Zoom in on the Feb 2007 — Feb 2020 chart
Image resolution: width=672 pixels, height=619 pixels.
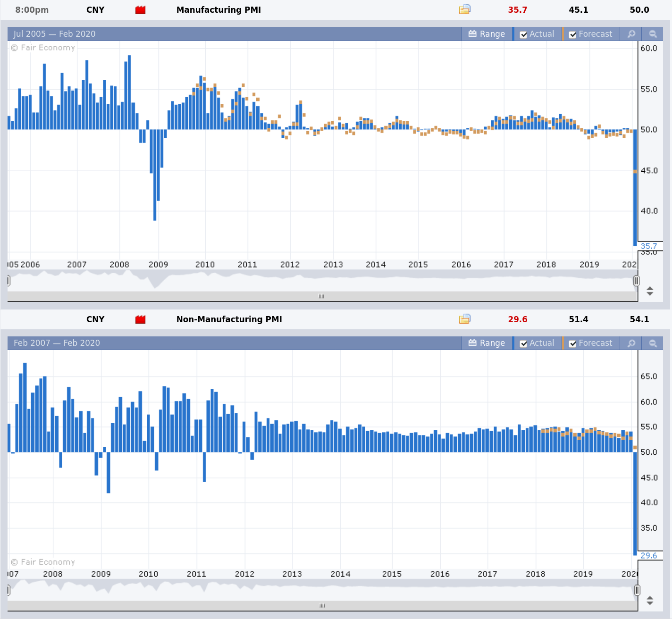tap(631, 343)
